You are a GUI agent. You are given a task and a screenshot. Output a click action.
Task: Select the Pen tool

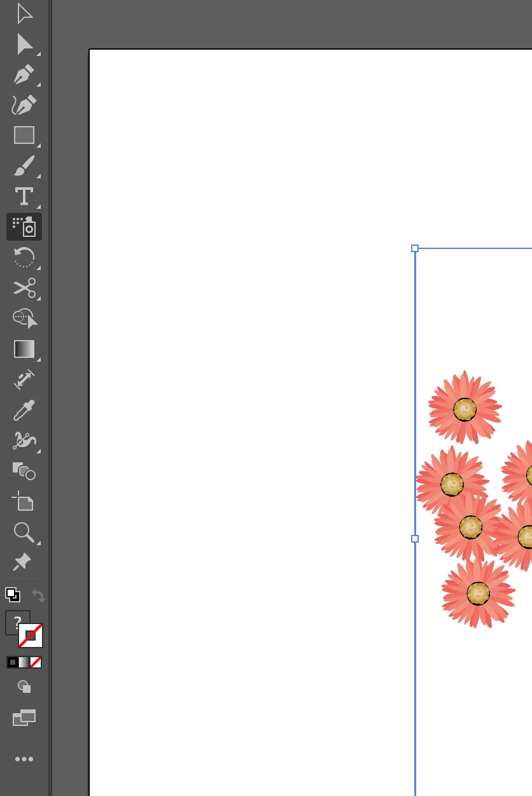tap(24, 75)
